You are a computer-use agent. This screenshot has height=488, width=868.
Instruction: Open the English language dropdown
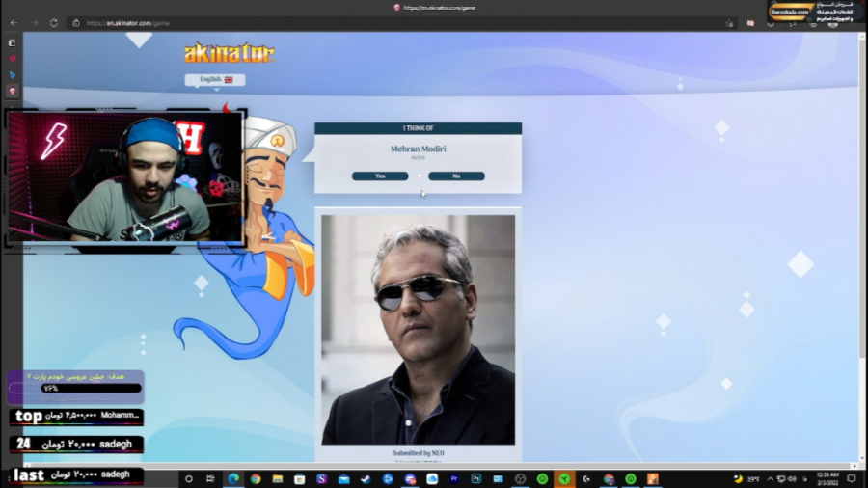coord(215,80)
